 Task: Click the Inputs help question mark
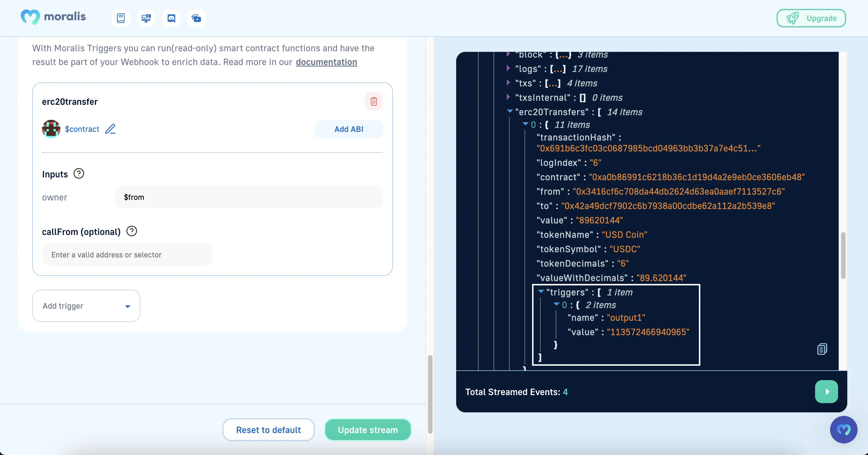pos(79,174)
